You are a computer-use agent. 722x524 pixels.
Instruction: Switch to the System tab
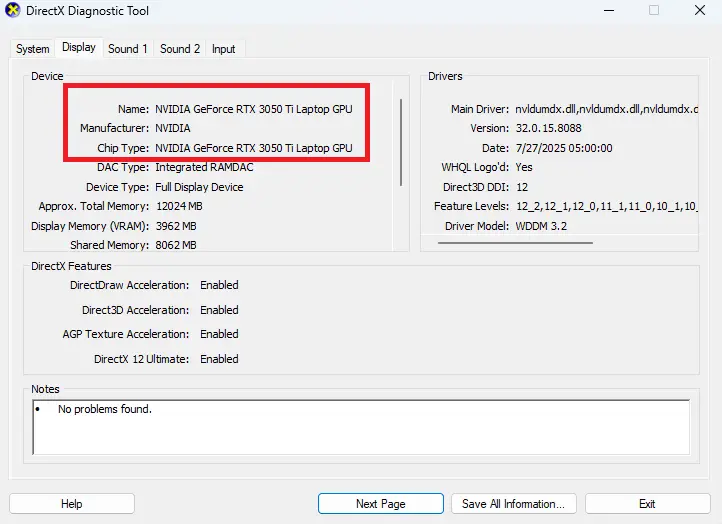point(32,49)
